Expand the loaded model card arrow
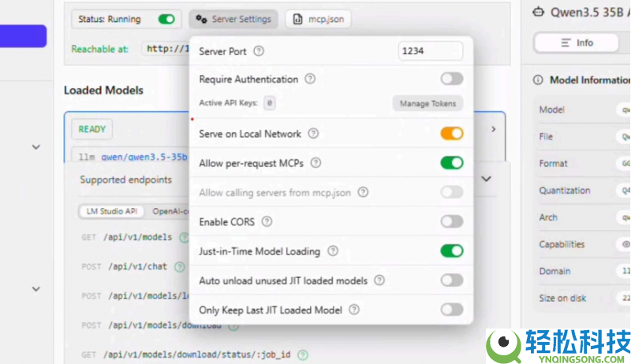The width and height of the screenshot is (631, 364). 494,129
